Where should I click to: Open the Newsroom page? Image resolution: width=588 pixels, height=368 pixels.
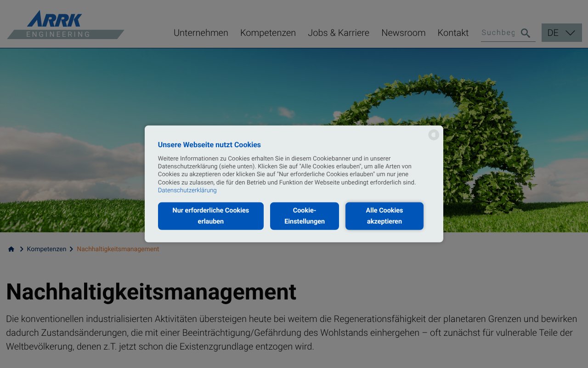[403, 33]
